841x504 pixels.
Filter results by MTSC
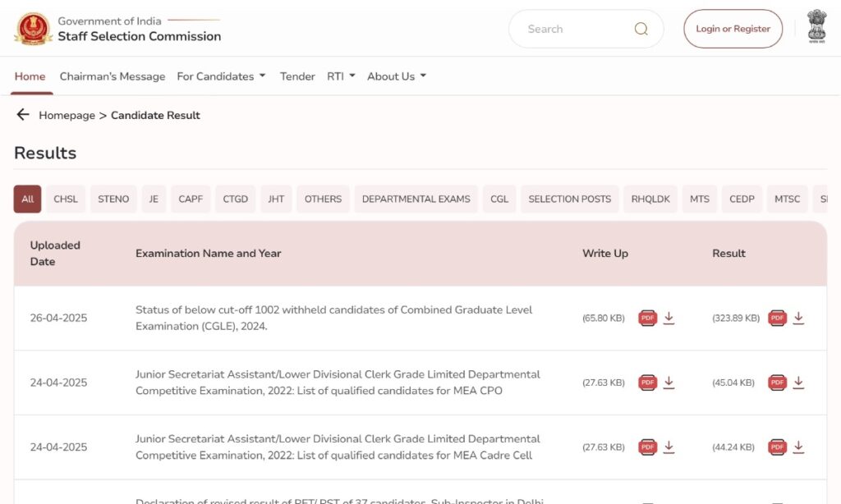click(x=787, y=199)
